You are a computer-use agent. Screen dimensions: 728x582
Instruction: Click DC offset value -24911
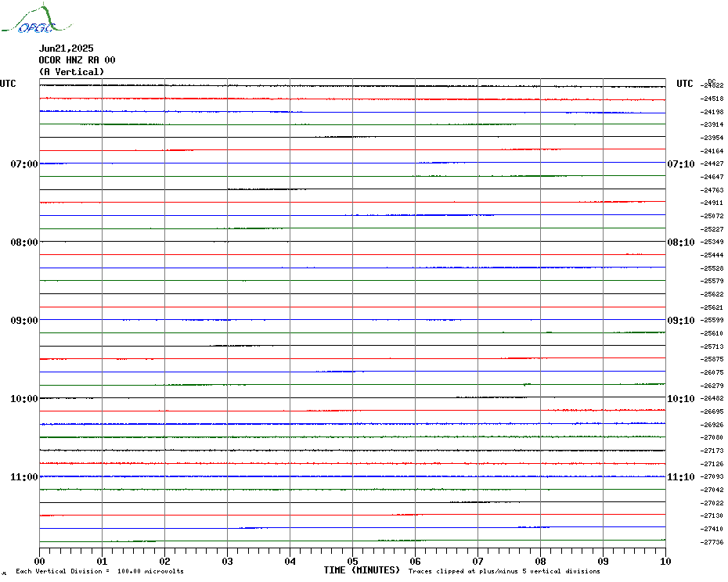[x=712, y=203]
